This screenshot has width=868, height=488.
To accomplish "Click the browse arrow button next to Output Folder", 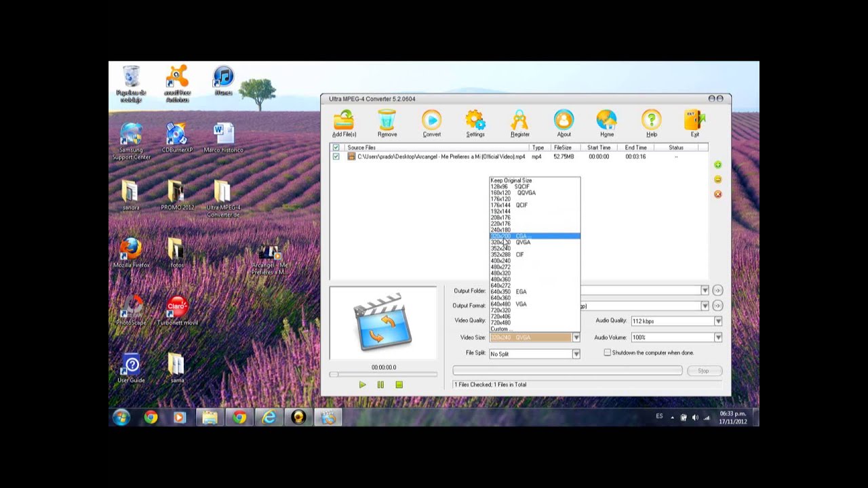I will (717, 290).
